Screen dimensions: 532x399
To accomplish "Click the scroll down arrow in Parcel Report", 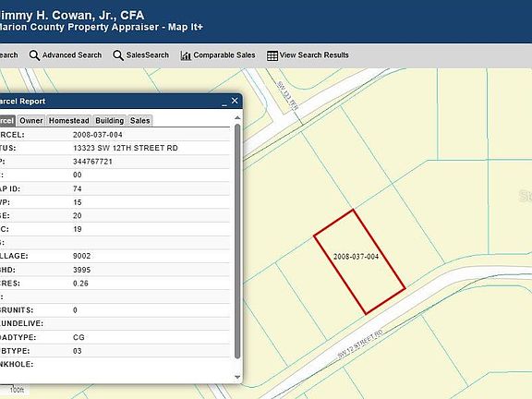I will point(237,377).
